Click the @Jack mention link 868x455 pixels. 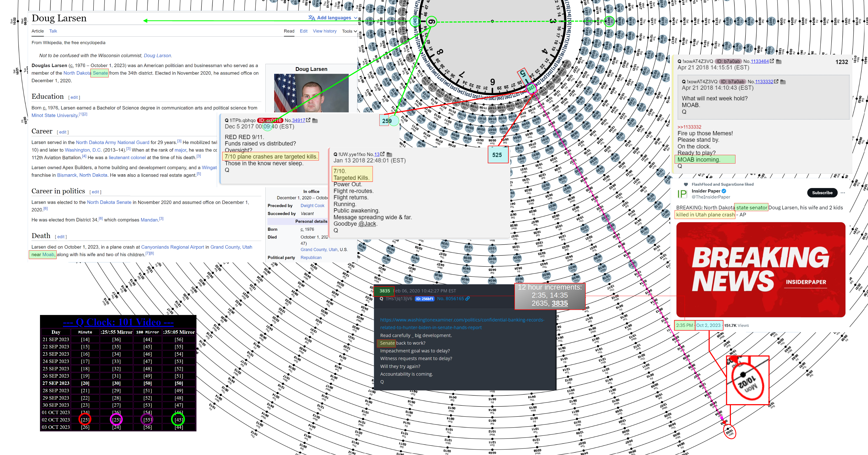pyautogui.click(x=368, y=224)
